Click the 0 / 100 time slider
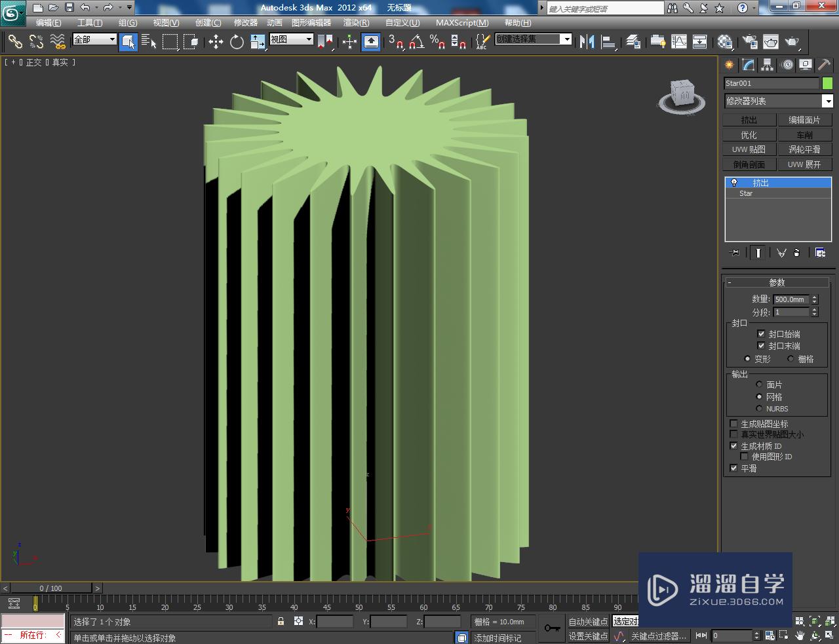Image resolution: width=839 pixels, height=644 pixels. coord(51,588)
